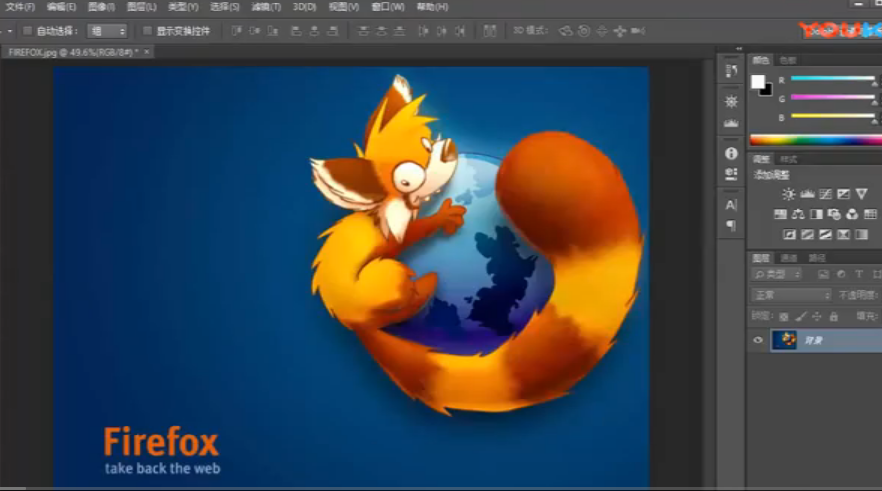Screen dimensions: 882x491
Task: Open the 图像(I) menu
Action: (x=101, y=7)
